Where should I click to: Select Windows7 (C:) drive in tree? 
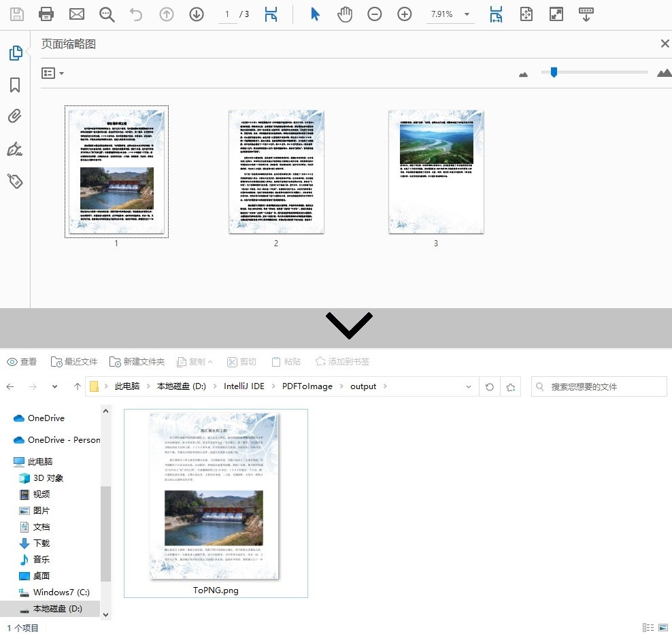[x=55, y=592]
